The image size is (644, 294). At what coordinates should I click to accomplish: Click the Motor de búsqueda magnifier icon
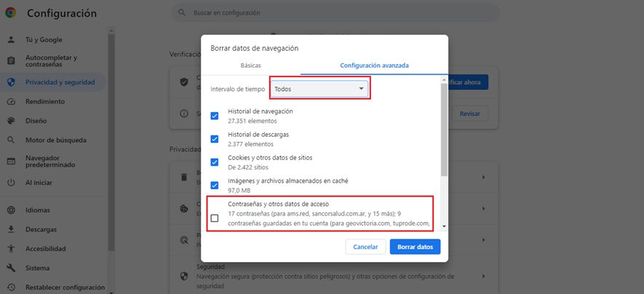11,140
